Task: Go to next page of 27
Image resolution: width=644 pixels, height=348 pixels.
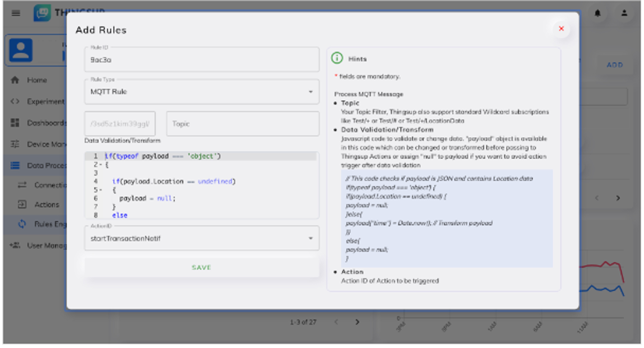Action: tap(357, 322)
